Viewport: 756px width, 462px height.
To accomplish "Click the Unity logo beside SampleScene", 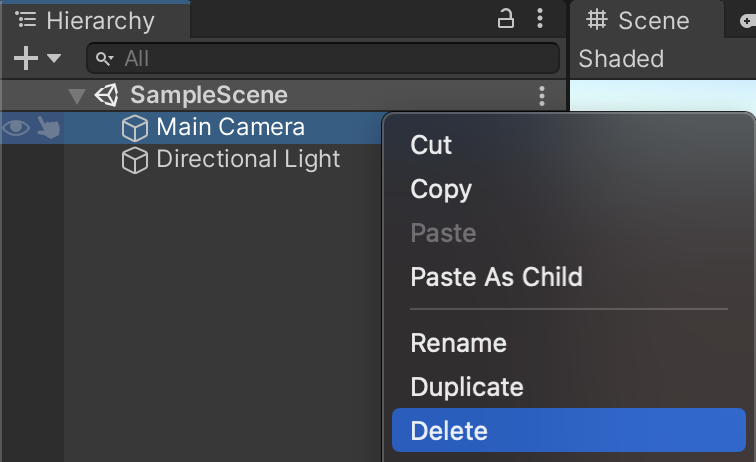I will (x=106, y=96).
